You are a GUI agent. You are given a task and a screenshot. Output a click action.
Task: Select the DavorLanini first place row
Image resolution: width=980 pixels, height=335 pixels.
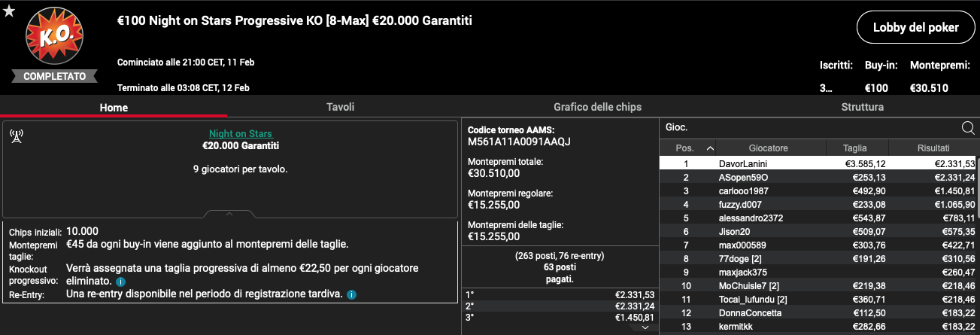tap(818, 163)
